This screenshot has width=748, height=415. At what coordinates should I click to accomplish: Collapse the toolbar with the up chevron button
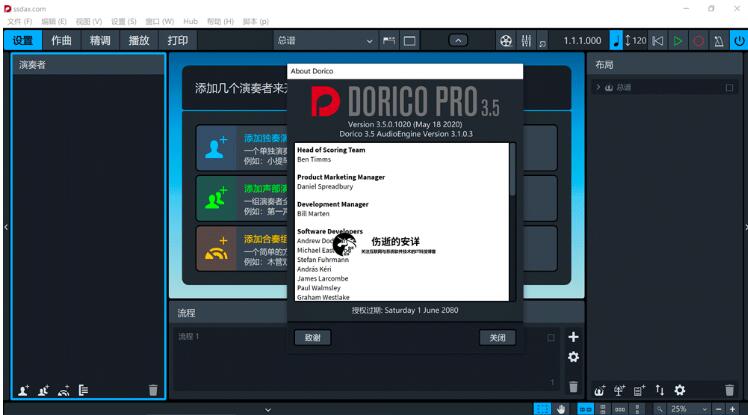click(458, 41)
